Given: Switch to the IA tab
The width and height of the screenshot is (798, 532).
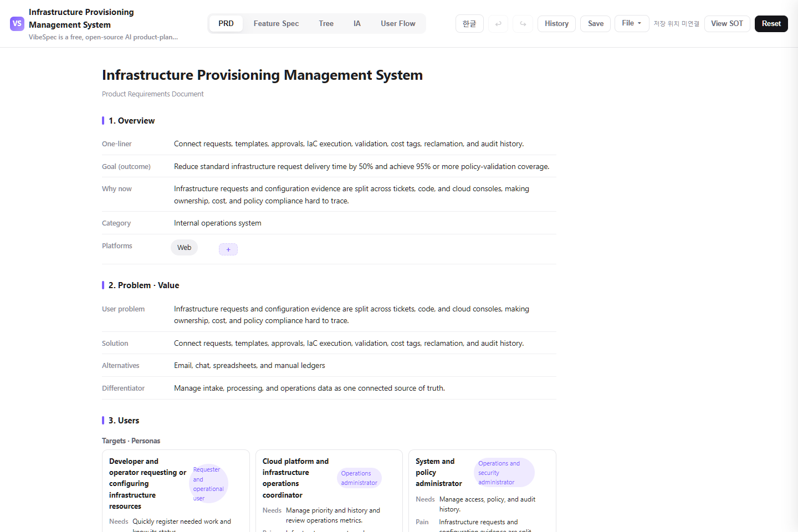Looking at the screenshot, I should (357, 24).
